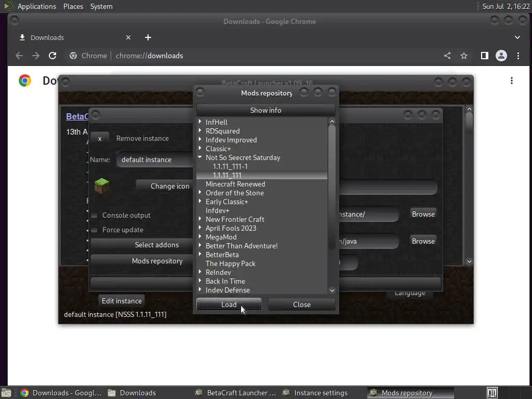Toggle the Force update checkbox
Viewport: 532px width, 399px height.
click(x=95, y=230)
